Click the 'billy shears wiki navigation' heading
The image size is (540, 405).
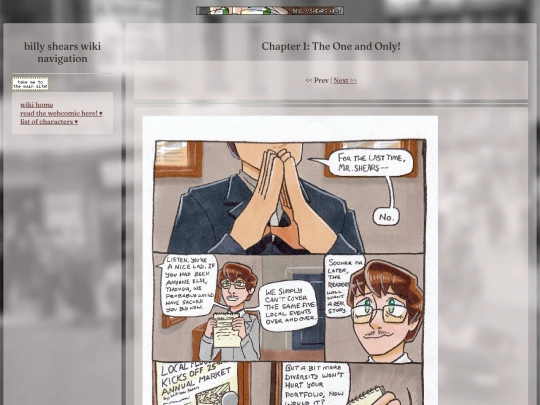point(62,52)
